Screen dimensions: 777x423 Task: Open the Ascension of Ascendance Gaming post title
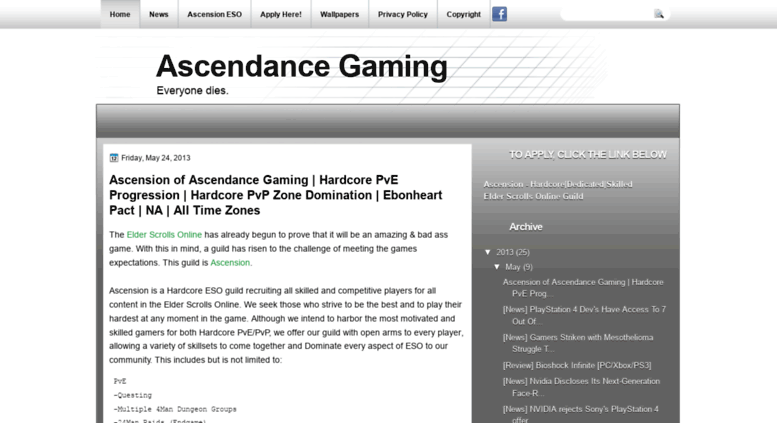tap(276, 195)
